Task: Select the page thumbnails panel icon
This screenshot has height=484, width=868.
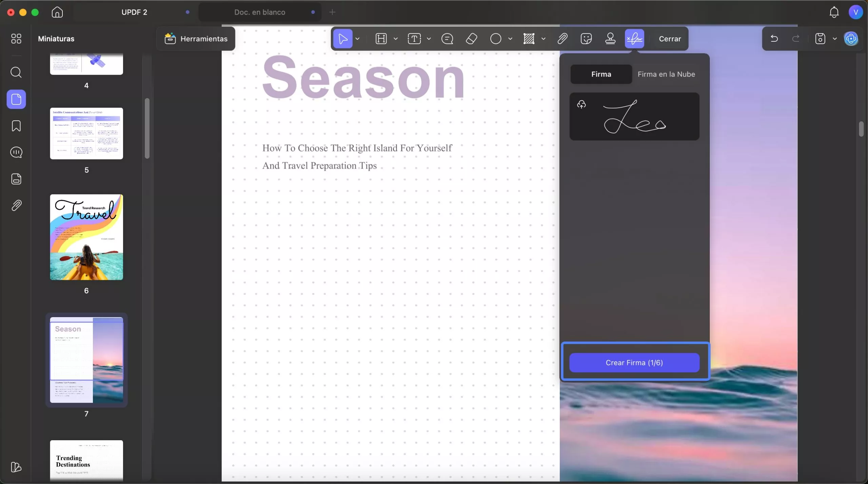Action: (x=16, y=99)
